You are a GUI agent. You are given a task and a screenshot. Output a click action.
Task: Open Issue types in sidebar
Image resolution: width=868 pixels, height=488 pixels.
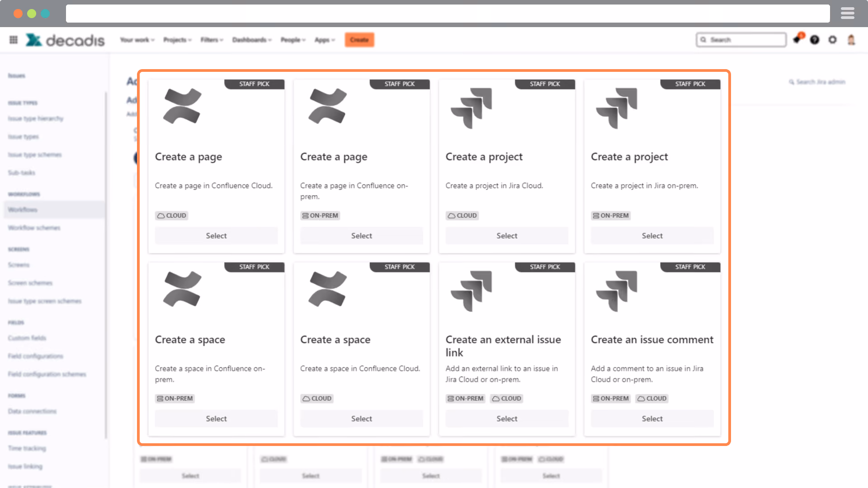point(24,136)
